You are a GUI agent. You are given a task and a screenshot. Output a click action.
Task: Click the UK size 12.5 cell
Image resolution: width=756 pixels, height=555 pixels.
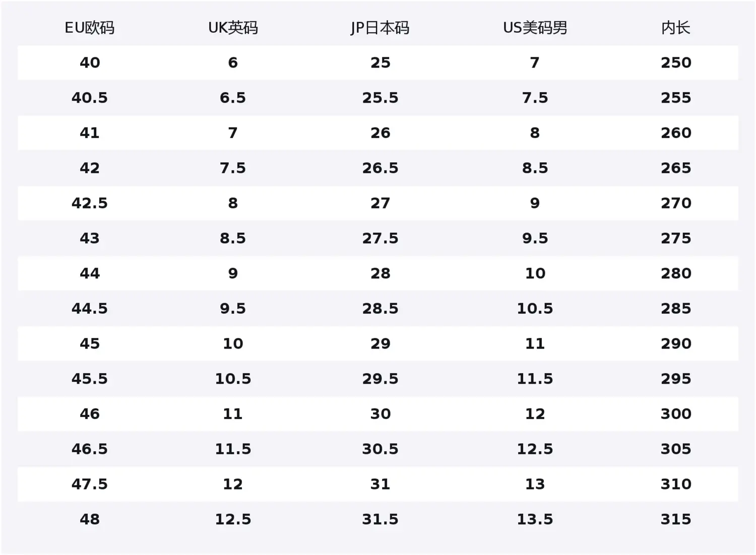[x=233, y=519]
